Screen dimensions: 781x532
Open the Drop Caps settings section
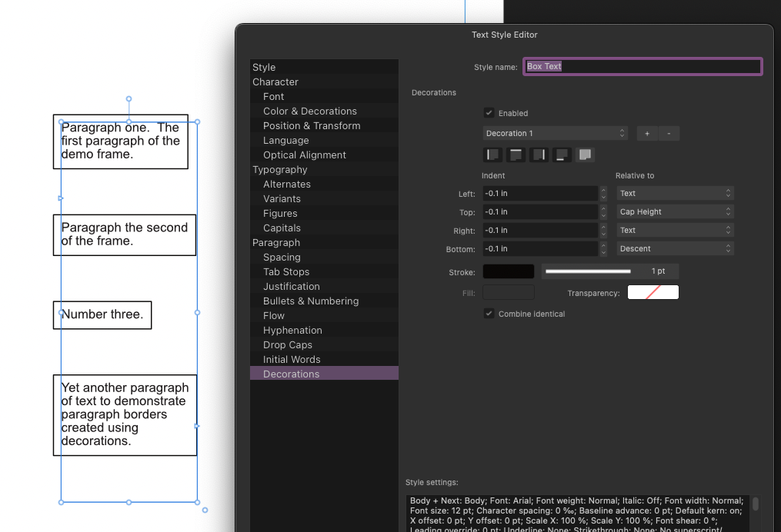point(288,344)
